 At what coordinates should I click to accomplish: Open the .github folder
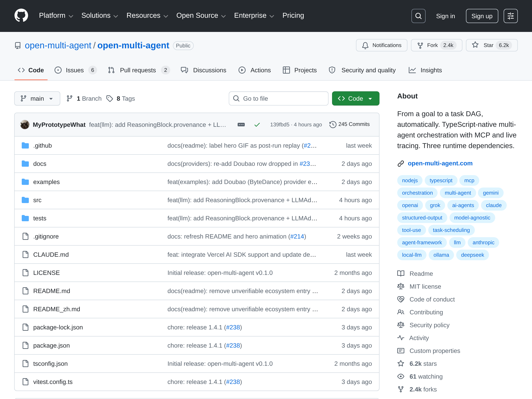pos(42,145)
